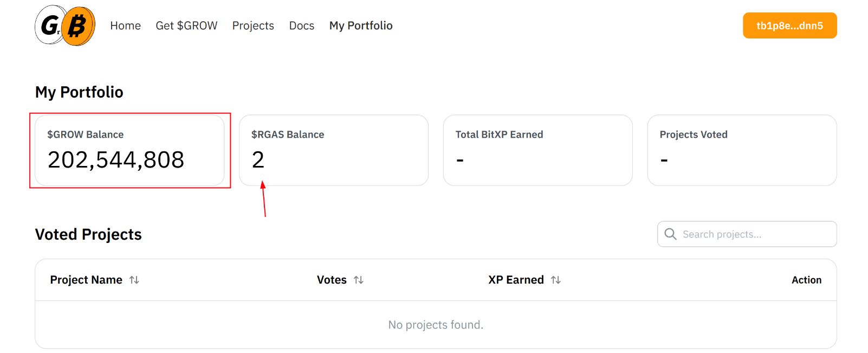Click the Total BitXP Earned card
Viewport: 868px width, 353px height.
(538, 150)
